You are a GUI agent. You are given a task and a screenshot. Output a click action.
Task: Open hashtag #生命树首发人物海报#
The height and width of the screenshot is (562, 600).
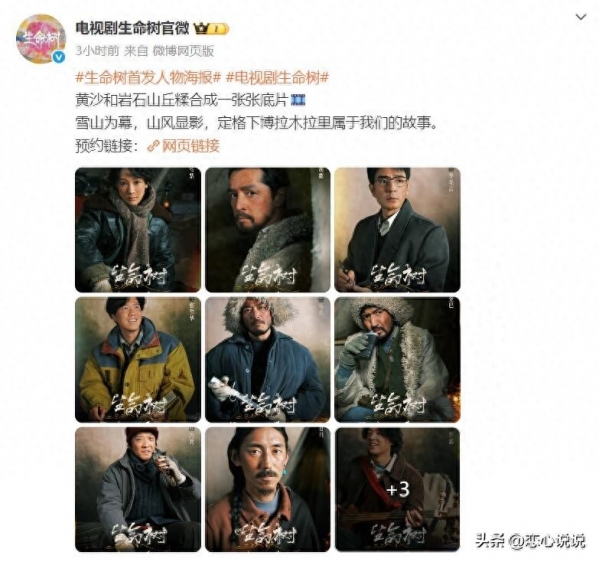(148, 78)
